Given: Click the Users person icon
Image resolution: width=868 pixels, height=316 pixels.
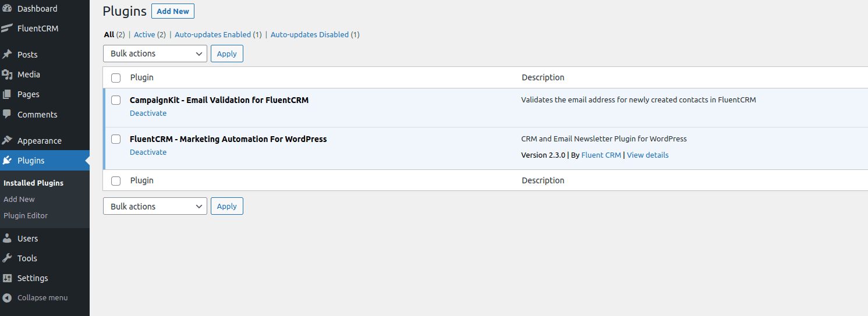Looking at the screenshot, I should [7, 239].
